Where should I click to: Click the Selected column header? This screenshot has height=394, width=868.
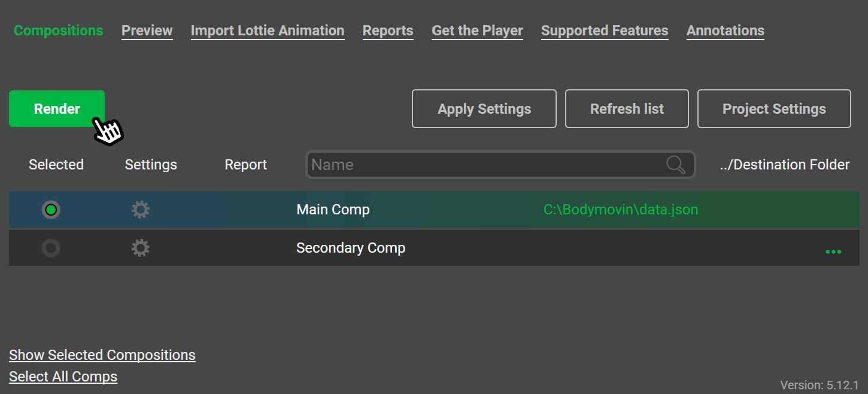(x=56, y=165)
